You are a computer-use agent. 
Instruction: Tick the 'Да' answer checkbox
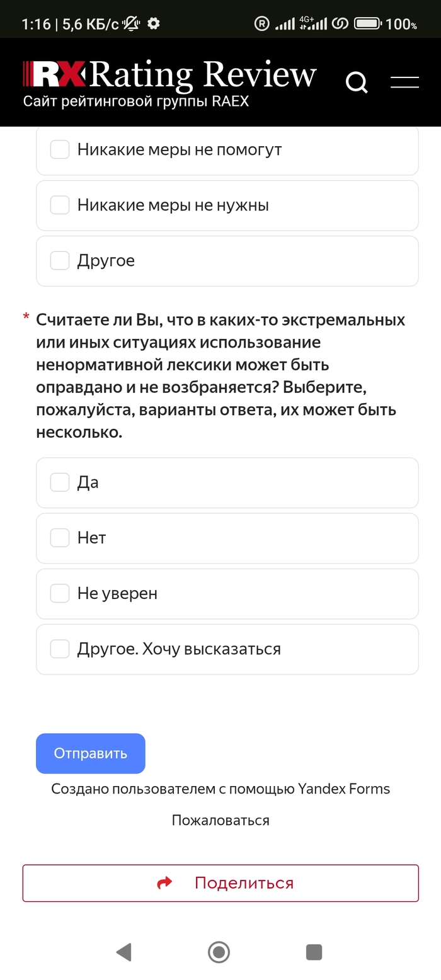pos(60,482)
